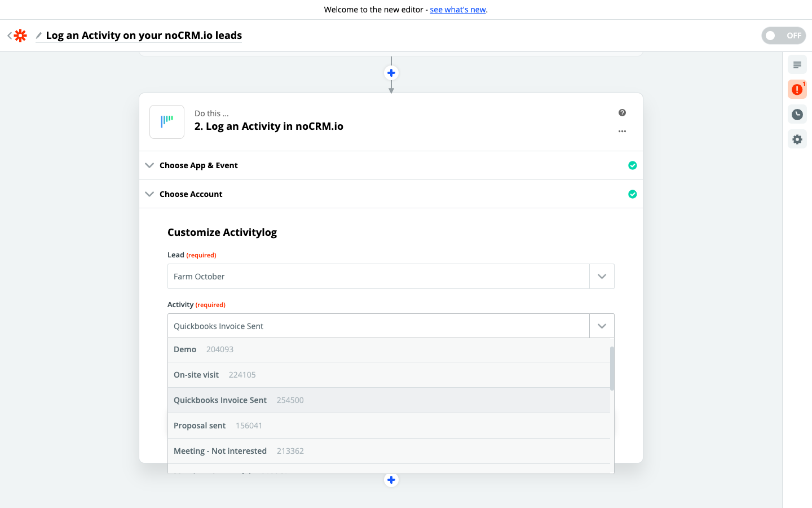The height and width of the screenshot is (508, 812).
Task: Open the history clock icon
Action: (x=797, y=115)
